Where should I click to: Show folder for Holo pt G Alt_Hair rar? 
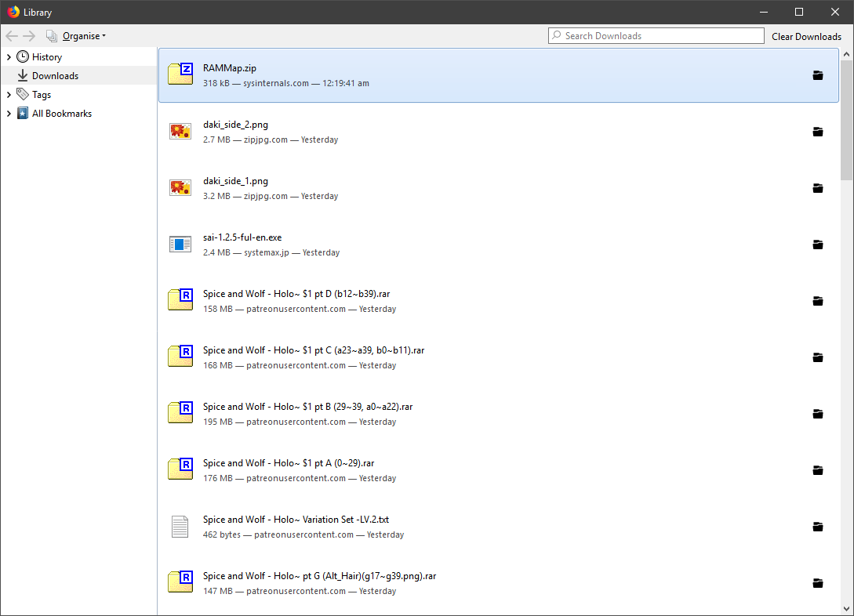tap(817, 583)
